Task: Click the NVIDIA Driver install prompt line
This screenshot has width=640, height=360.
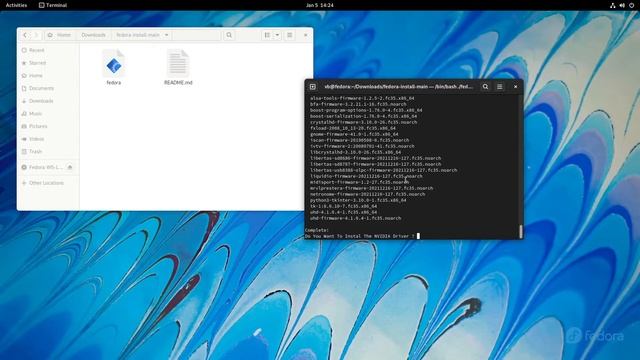Action: tap(360, 236)
